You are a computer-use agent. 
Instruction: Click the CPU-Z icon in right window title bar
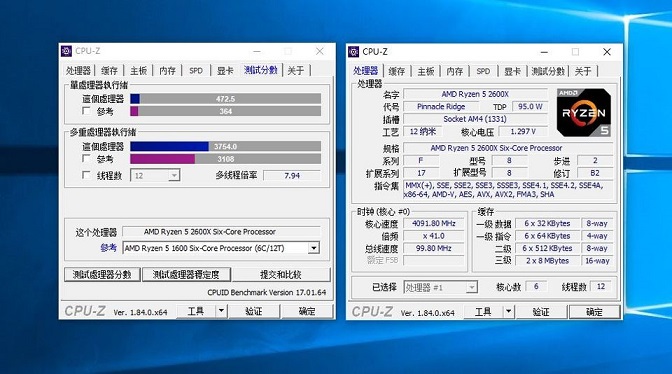354,52
